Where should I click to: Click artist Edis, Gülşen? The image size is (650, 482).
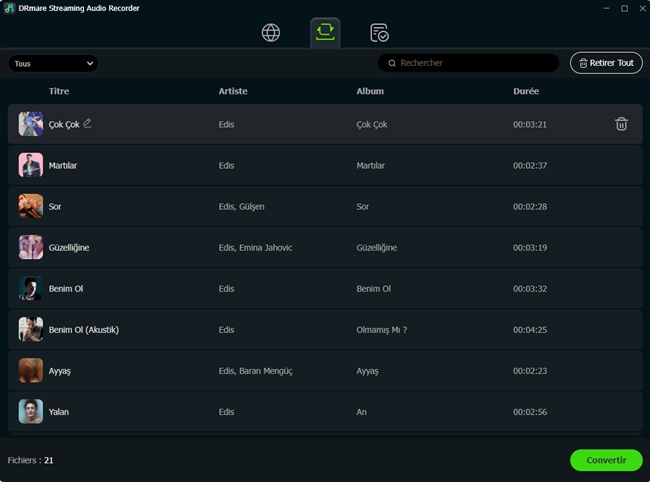pyautogui.click(x=241, y=207)
